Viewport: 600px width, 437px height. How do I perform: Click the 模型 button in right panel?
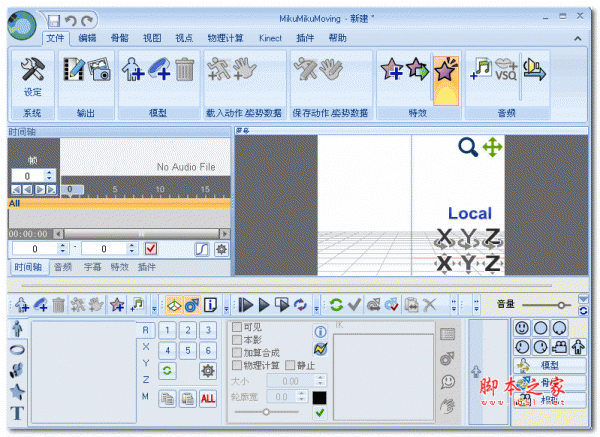click(x=549, y=365)
